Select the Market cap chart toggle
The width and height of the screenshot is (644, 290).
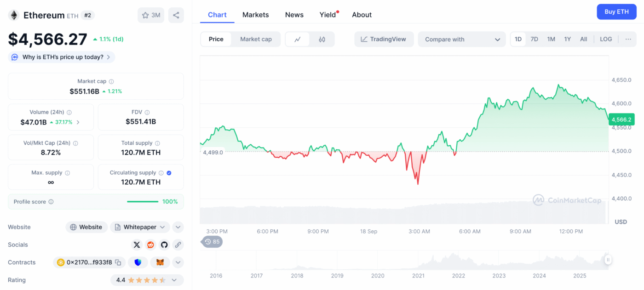coord(256,39)
